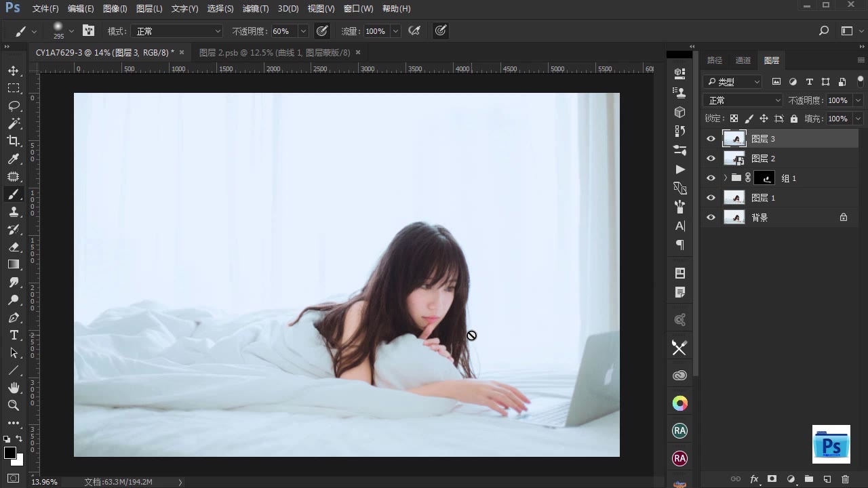
Task: Toggle airbrush build-up mode
Action: 414,31
